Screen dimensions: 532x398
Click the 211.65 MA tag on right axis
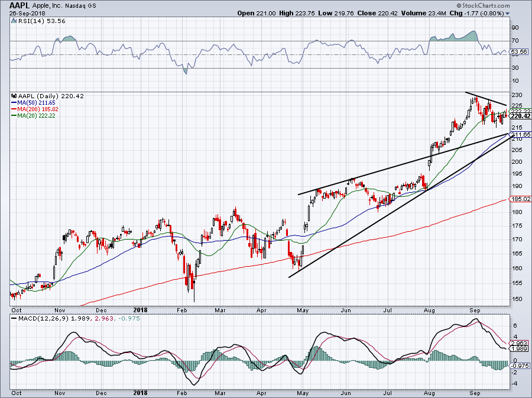click(x=520, y=135)
